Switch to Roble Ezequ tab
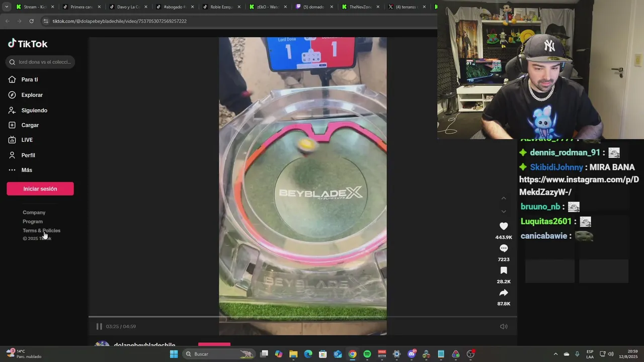Image resolution: width=644 pixels, height=362 pixels. 221,7
